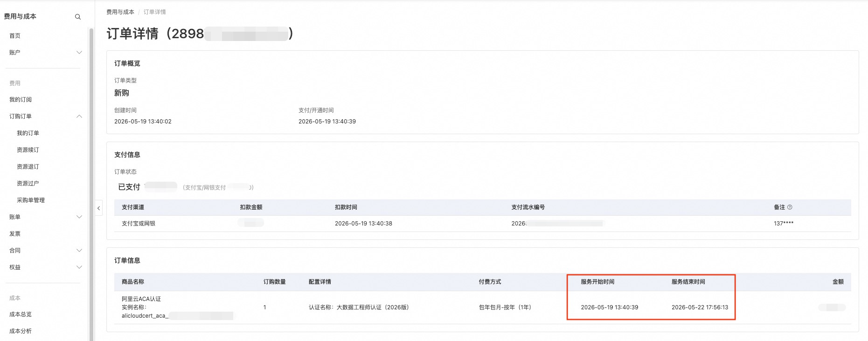Select 我的订单 submenu item
868x341 pixels.
[x=28, y=133]
